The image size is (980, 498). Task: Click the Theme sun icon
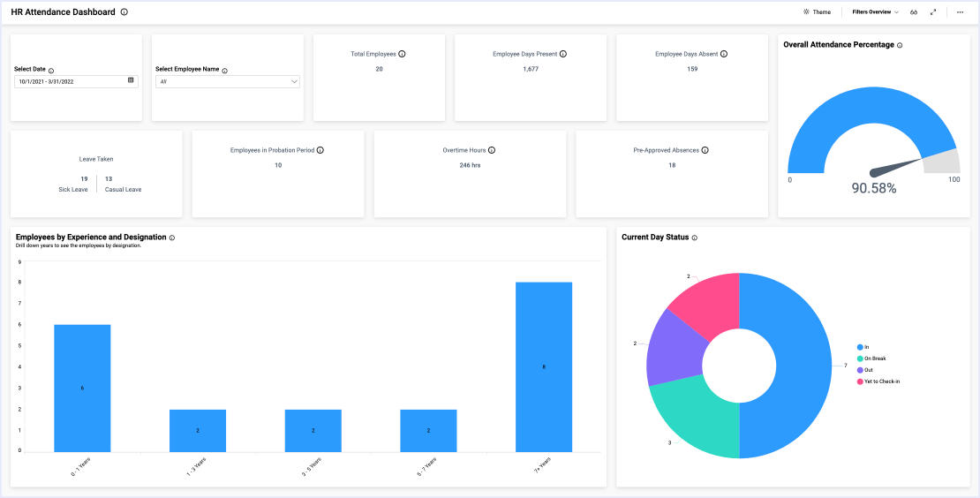pyautogui.click(x=806, y=12)
